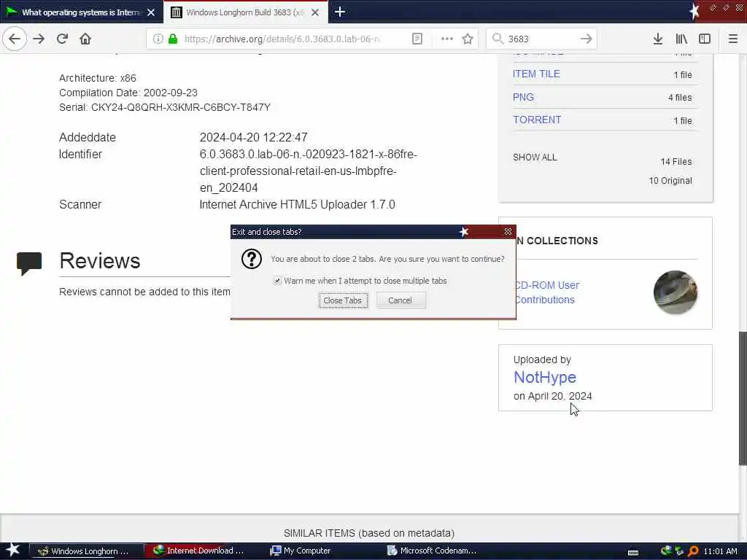The image size is (747, 560).
Task: Click 'SIMILAR ITEMS (based on metadata)' heading
Action: [x=368, y=533]
